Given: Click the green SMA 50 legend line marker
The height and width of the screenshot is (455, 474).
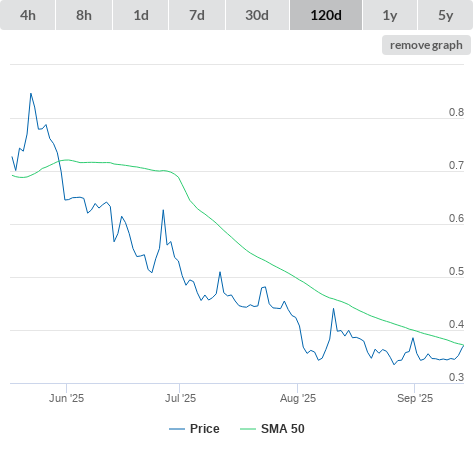Looking at the screenshot, I should click(x=248, y=429).
